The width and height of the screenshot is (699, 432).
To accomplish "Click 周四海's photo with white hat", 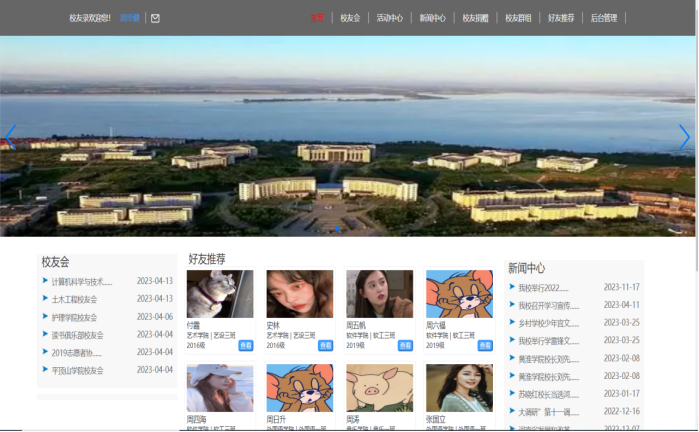I will [220, 388].
